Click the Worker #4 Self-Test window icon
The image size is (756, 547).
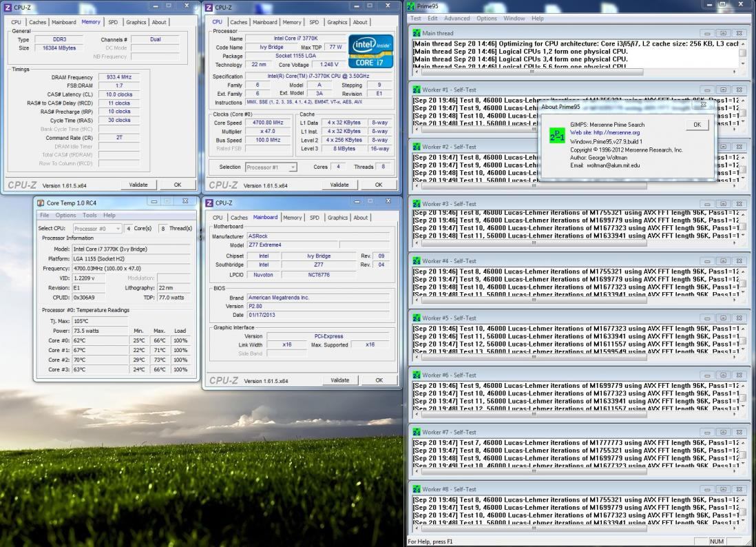[x=417, y=261]
